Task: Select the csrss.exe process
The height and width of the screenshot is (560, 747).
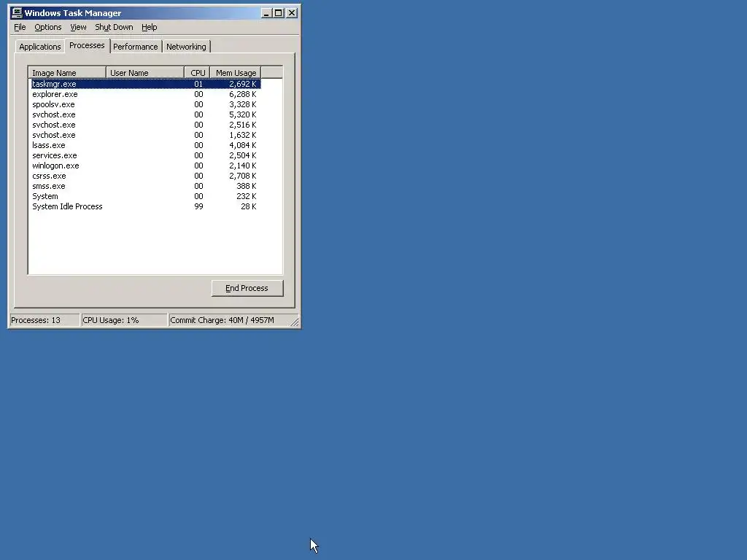Action: point(145,176)
